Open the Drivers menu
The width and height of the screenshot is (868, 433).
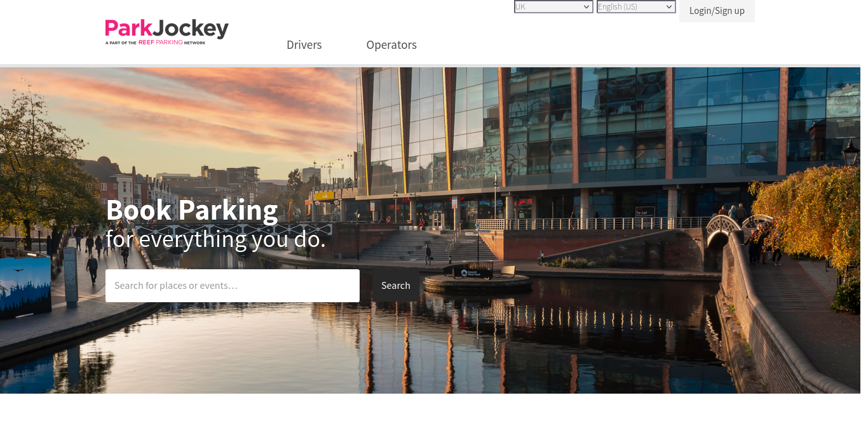[x=304, y=45]
